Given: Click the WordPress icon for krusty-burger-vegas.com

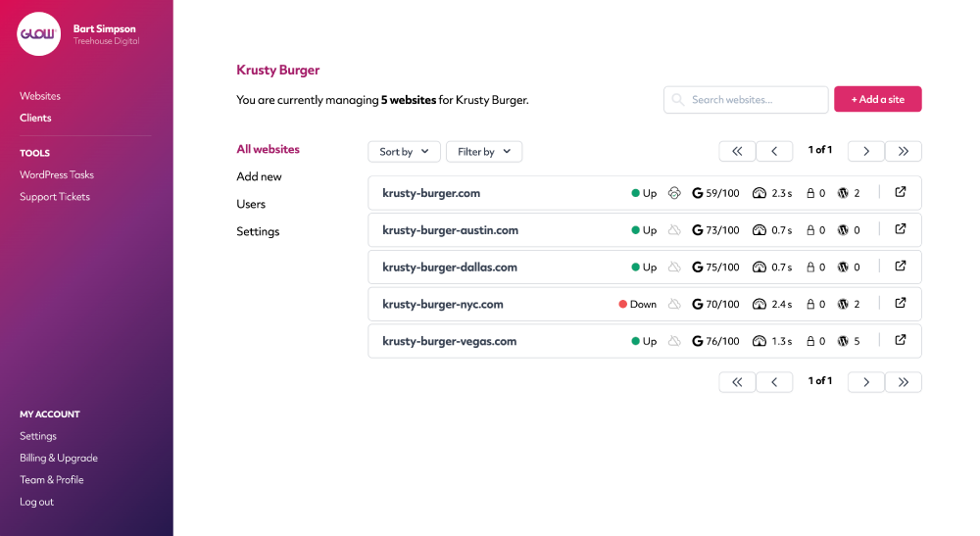Looking at the screenshot, I should pyautogui.click(x=843, y=341).
